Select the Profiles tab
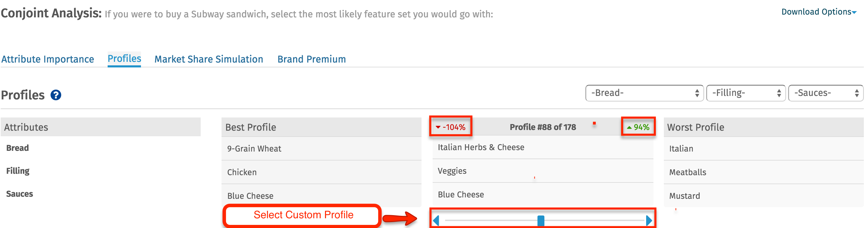 (x=124, y=59)
